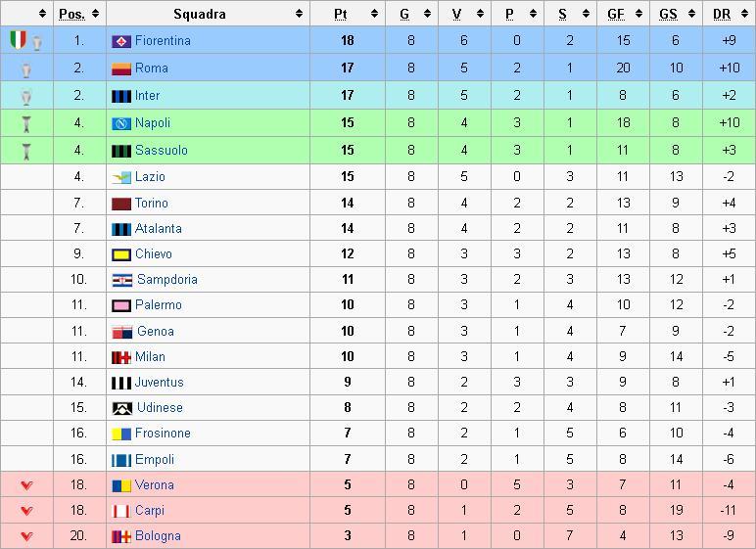Image resolution: width=756 pixels, height=549 pixels.
Task: Click the Udinese crest icon
Action: (122, 409)
